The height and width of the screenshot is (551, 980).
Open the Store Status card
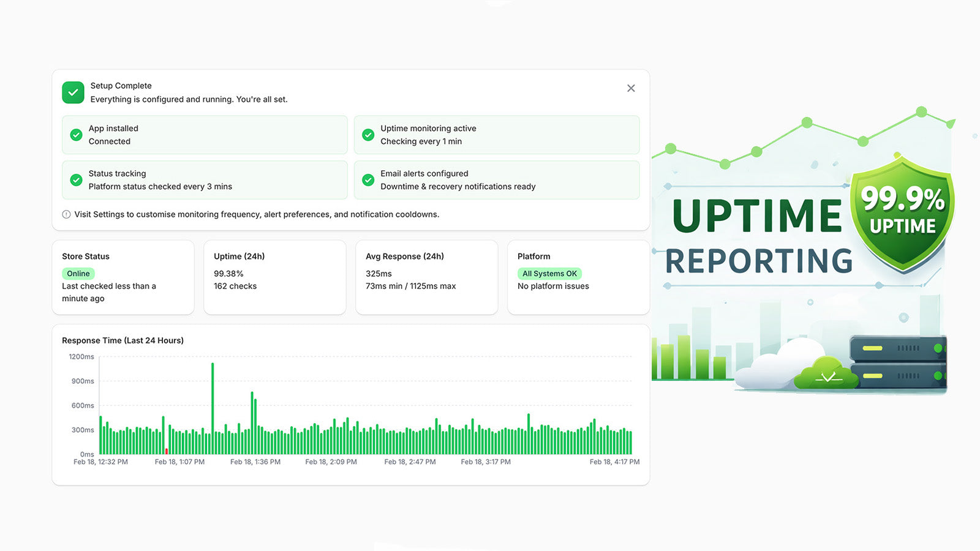(x=123, y=277)
